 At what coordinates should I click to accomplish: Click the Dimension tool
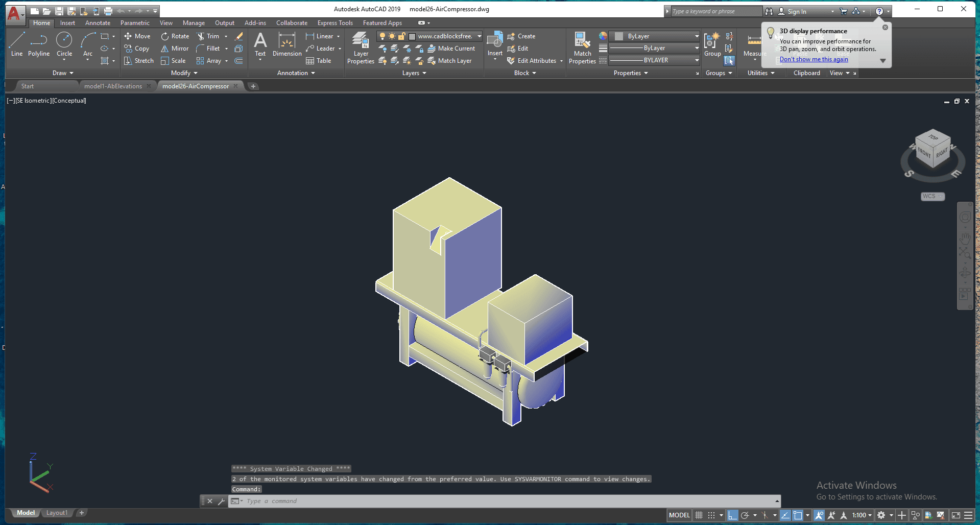(287, 44)
